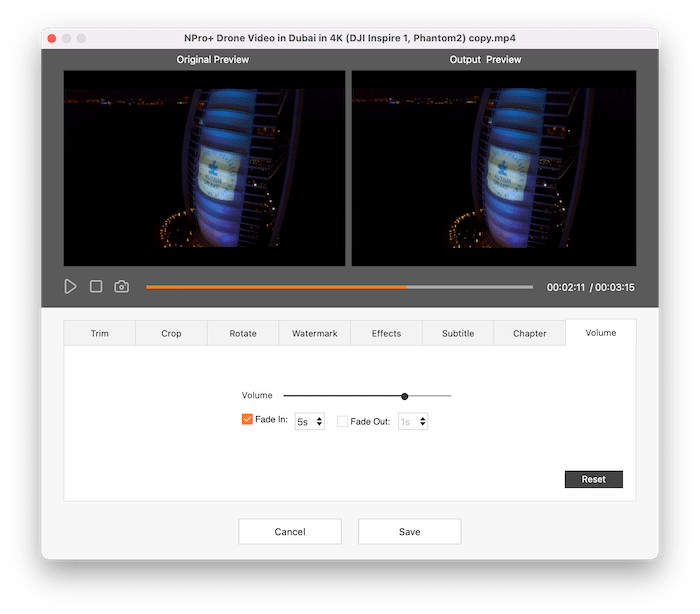Open the Crop tab
This screenshot has width=700, height=614.
171,333
